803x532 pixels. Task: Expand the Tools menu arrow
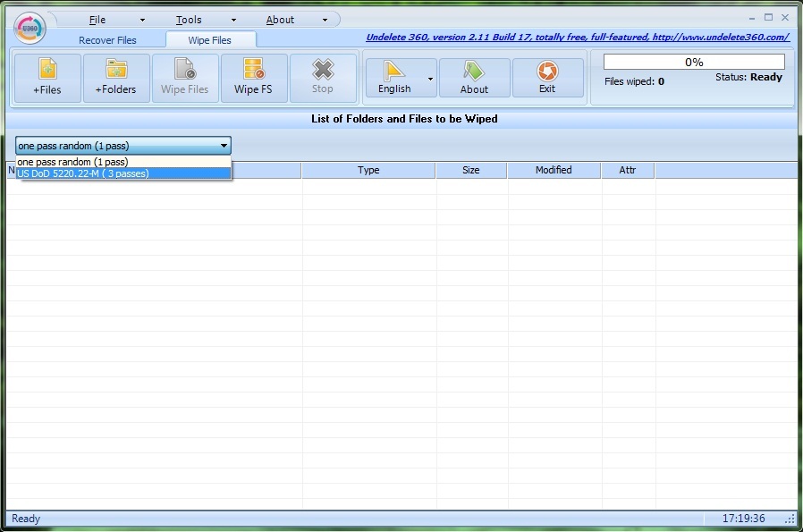(233, 21)
